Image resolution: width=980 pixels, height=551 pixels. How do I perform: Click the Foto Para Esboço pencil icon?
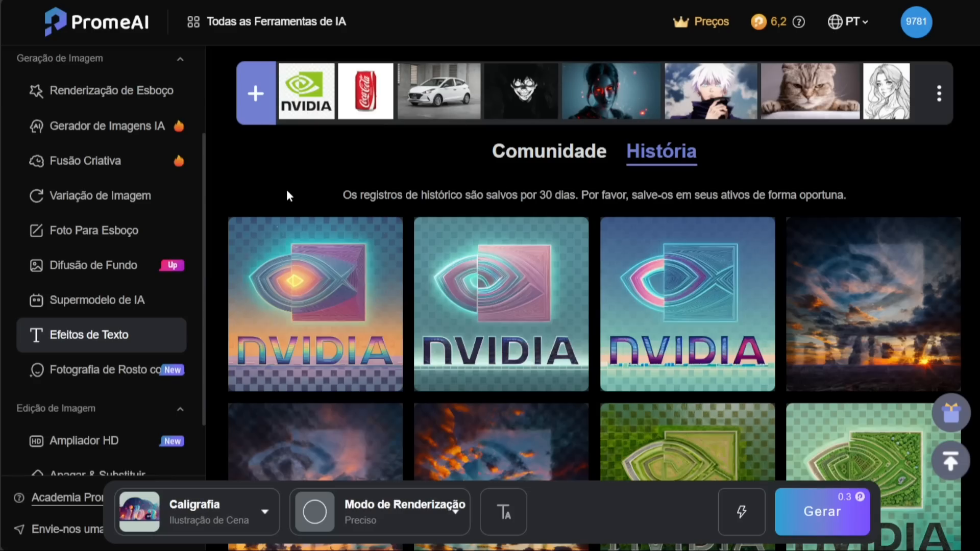click(x=36, y=231)
